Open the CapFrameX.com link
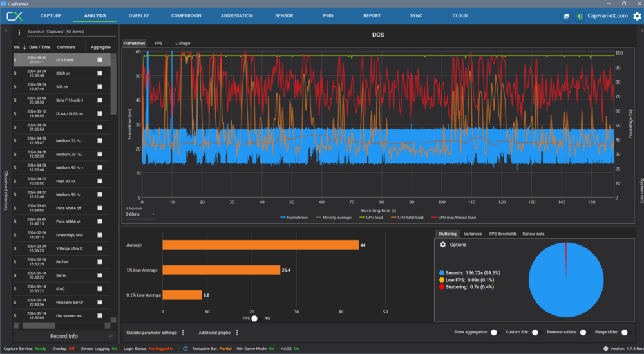 coord(607,16)
